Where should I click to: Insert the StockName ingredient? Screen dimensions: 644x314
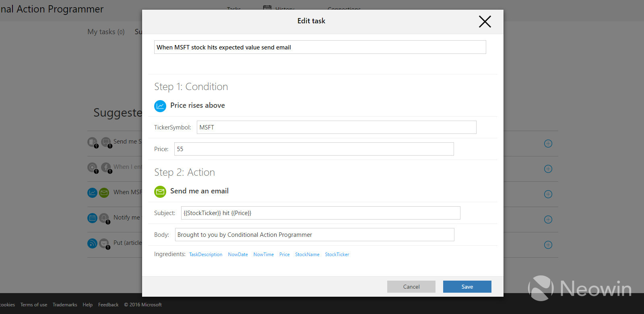[307, 254]
